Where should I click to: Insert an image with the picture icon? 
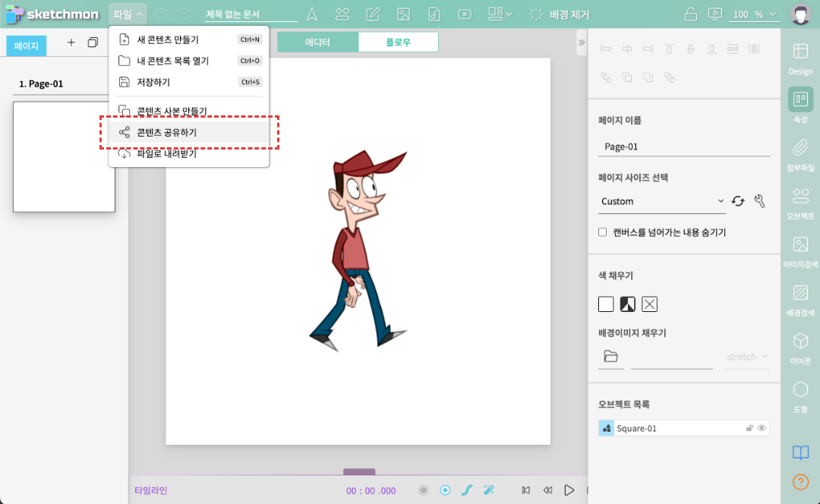(x=403, y=14)
